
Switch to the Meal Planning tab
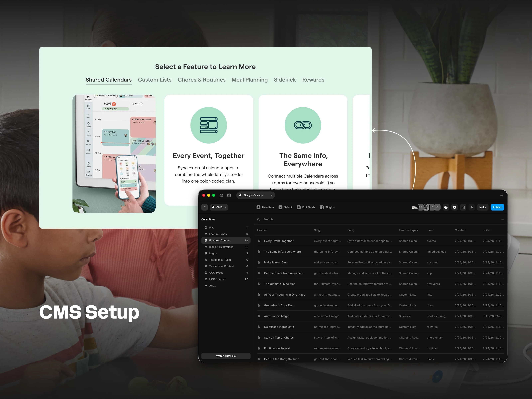[249, 80]
